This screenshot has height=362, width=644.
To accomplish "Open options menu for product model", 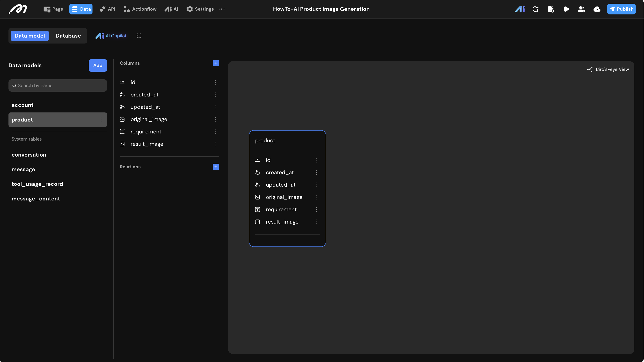I will [101, 120].
